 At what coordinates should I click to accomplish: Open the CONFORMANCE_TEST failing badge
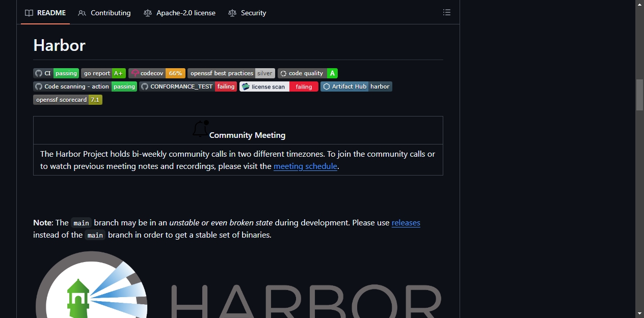[x=188, y=86]
